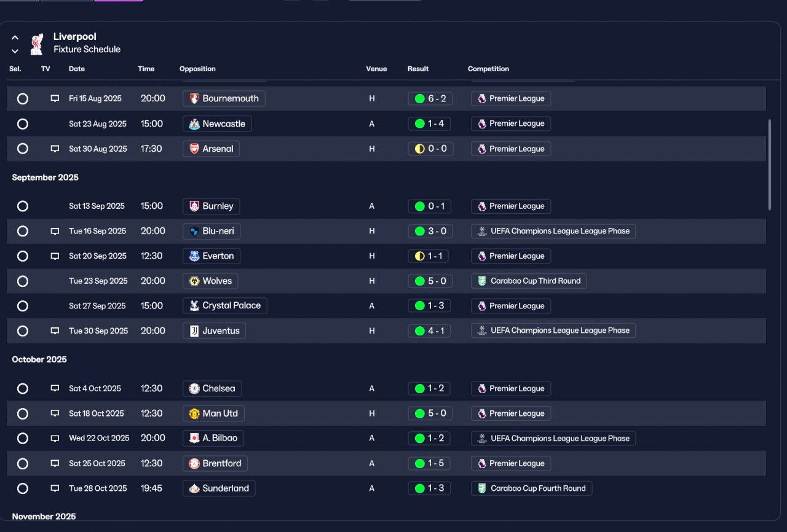787x532 pixels.
Task: Click the Liverpool club crest icon
Action: (36, 44)
